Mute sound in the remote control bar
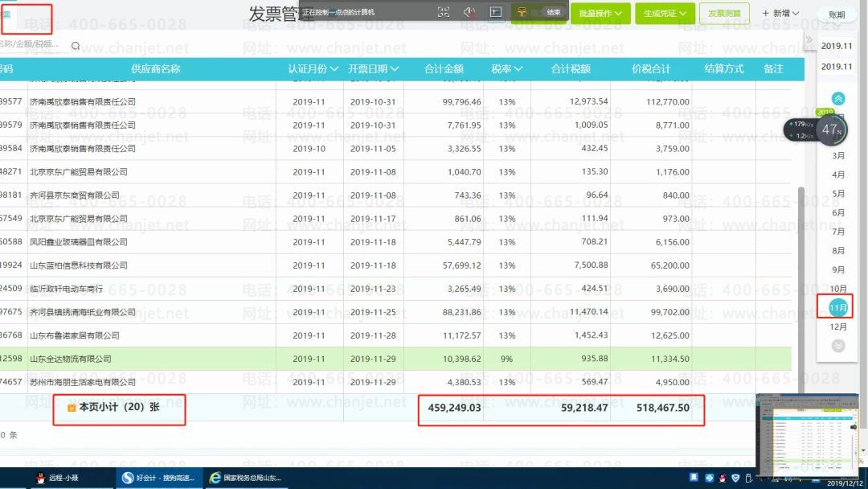This screenshot has width=868, height=489. [x=469, y=12]
